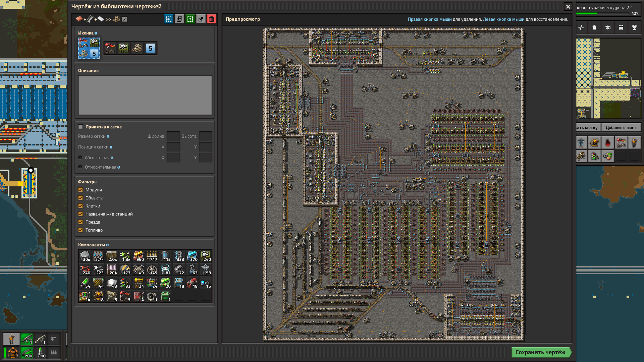The height and width of the screenshot is (362, 644).
Task: Click the Ширина grid size field
Action: [x=173, y=136]
